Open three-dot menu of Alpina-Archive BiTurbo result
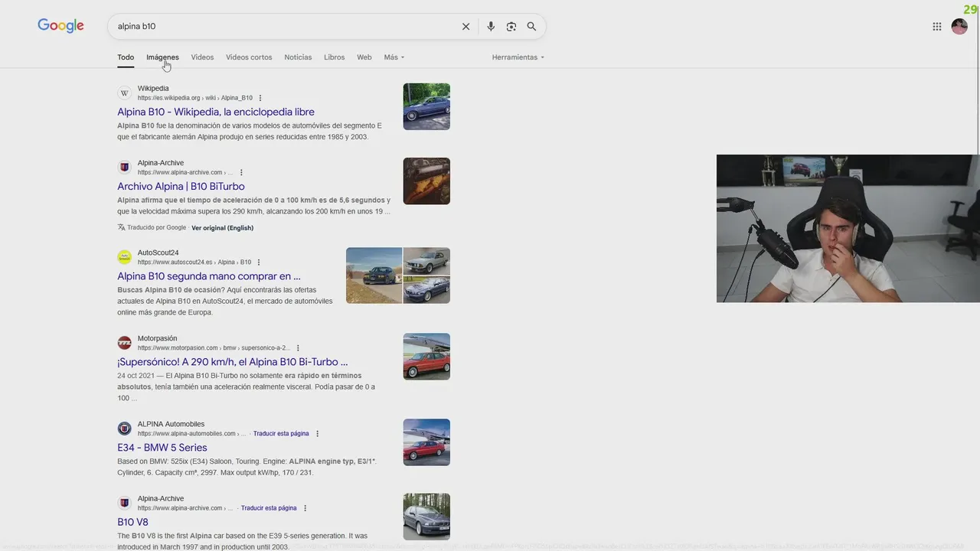 click(x=241, y=173)
